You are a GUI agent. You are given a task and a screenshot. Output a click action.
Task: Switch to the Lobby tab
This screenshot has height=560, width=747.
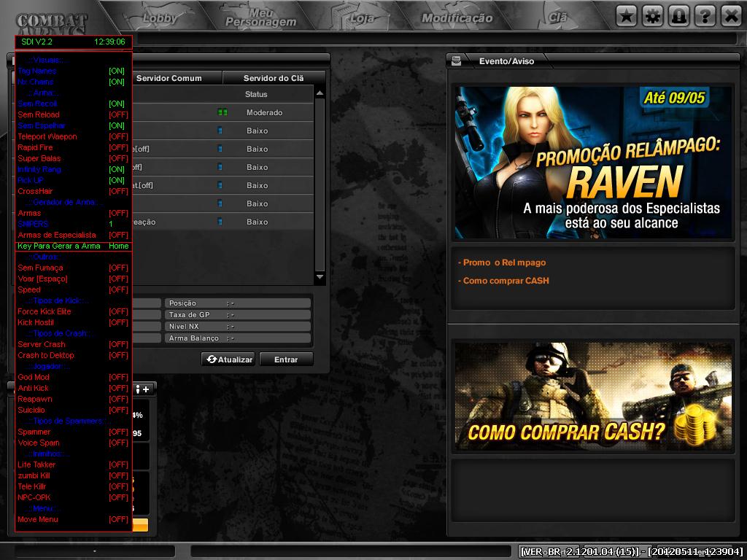(160, 18)
